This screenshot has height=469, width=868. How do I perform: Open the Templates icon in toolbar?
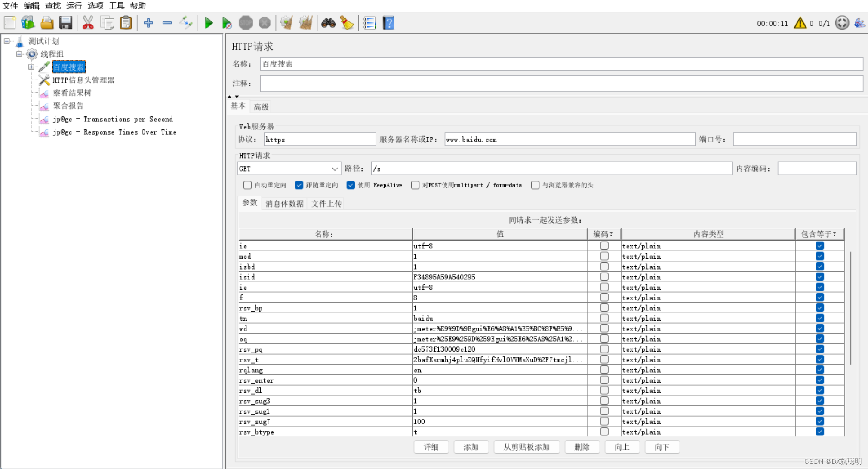tap(28, 23)
